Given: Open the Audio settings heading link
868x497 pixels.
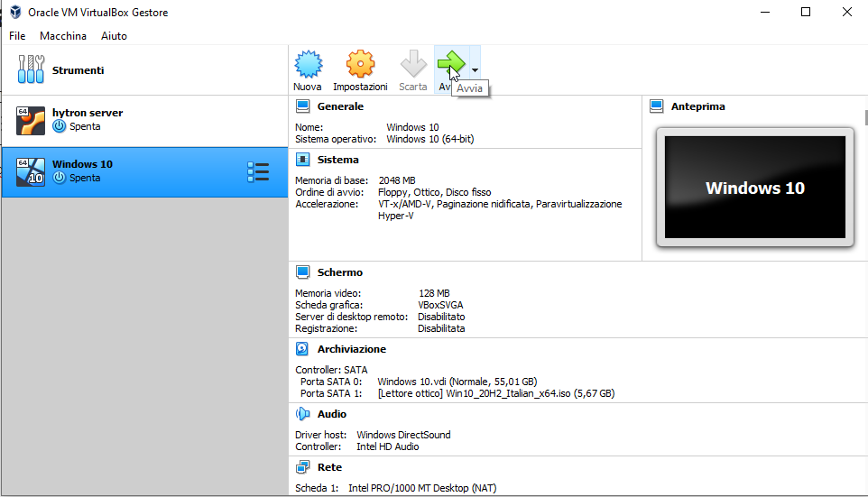Looking at the screenshot, I should (332, 414).
